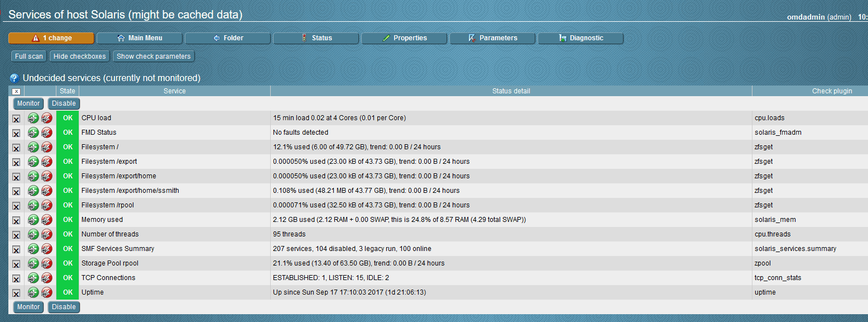Click 'No faults detected' status text
Image resolution: width=868 pixels, height=322 pixels.
coord(300,132)
